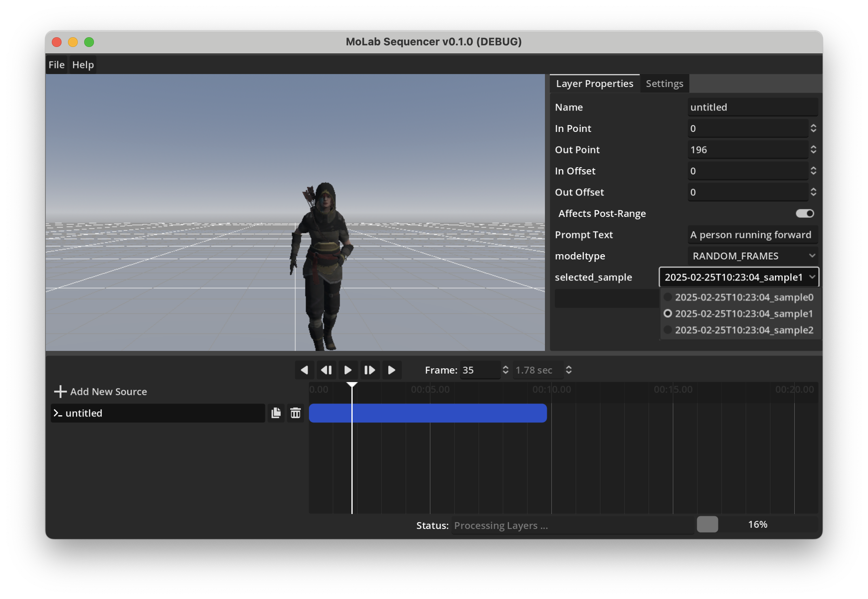Toggle Affects Post-Range switch
This screenshot has height=599, width=868.
pyautogui.click(x=804, y=213)
